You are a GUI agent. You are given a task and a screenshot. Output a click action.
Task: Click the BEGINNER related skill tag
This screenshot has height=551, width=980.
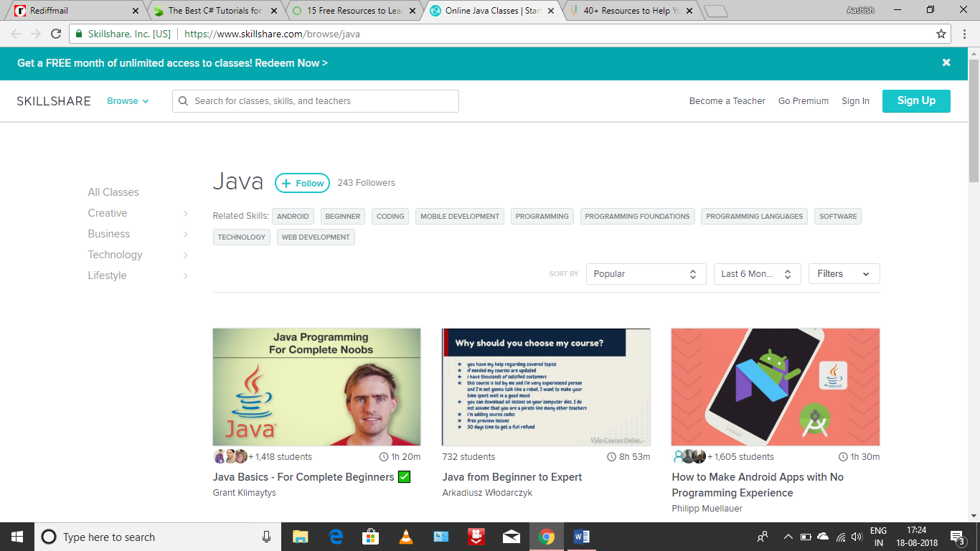342,216
